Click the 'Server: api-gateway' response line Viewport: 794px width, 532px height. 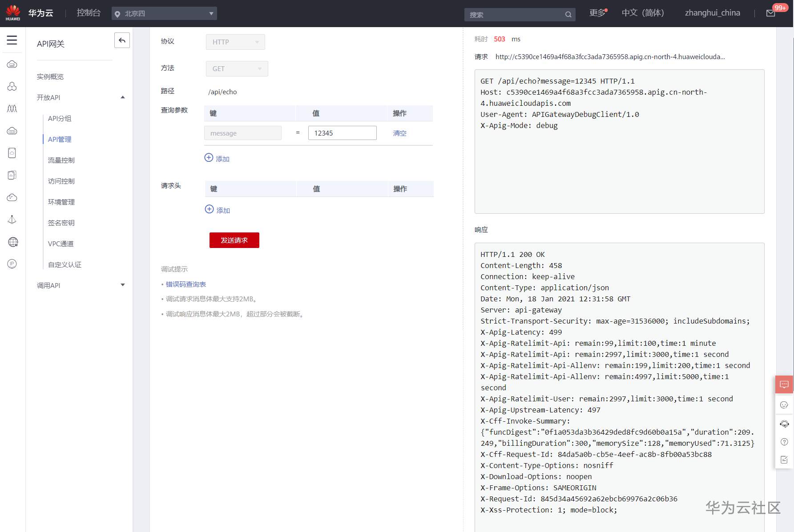pos(521,310)
